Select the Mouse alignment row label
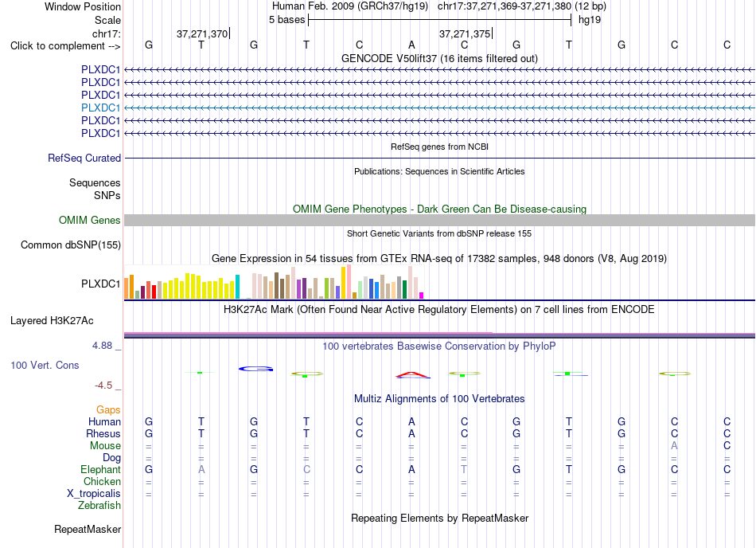756x548 pixels. [105, 446]
